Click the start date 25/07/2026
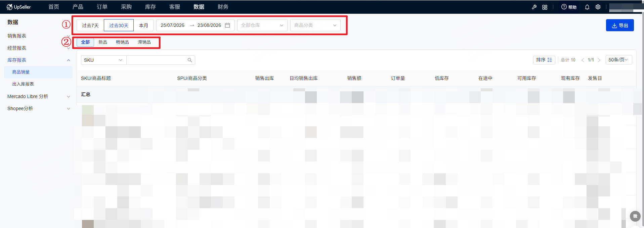This screenshot has height=228, width=644. pos(172,25)
